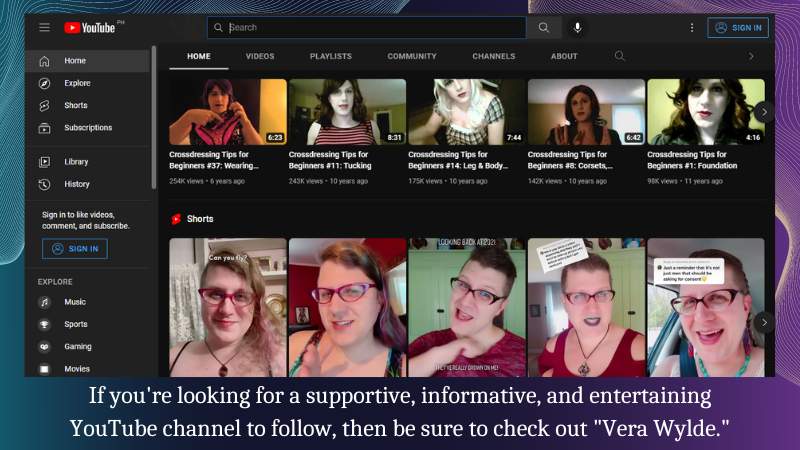Viewport: 800px width, 450px height.
Task: Click the magnifier search button
Action: (x=543, y=28)
